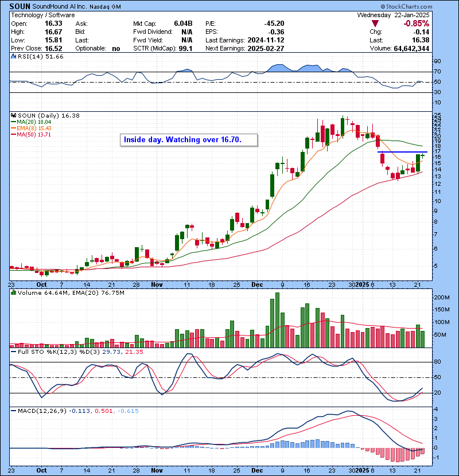Click the RSI(14) indicator icon

click(13, 56)
